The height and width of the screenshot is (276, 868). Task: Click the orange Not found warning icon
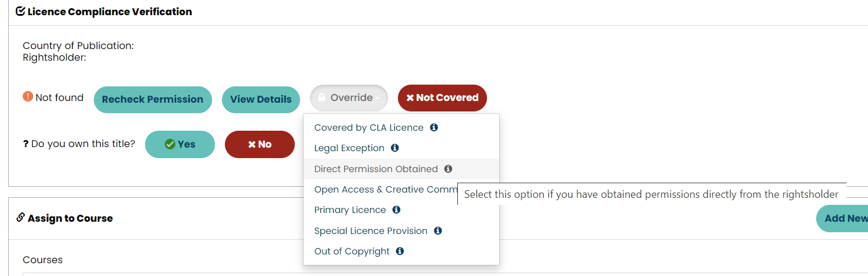coord(28,97)
